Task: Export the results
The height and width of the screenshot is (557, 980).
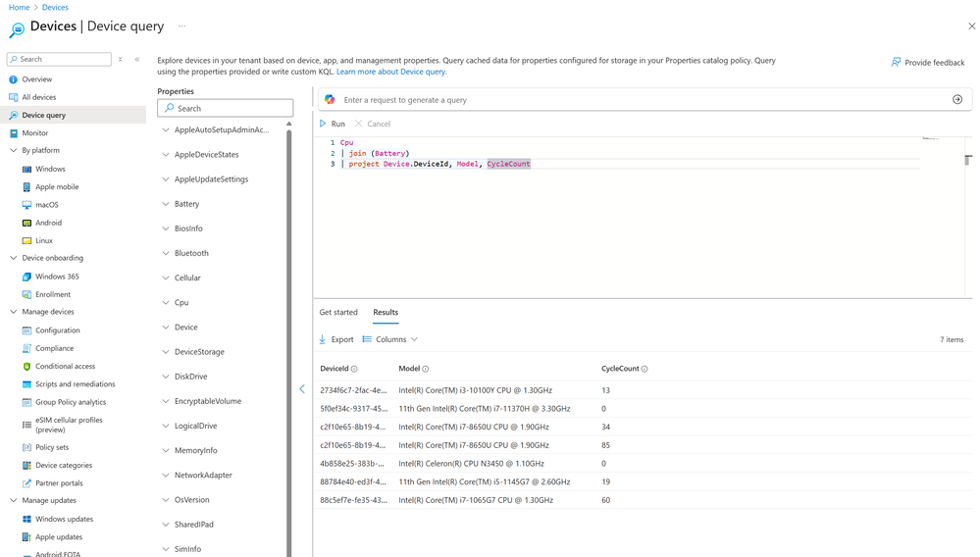Action: pyautogui.click(x=336, y=339)
